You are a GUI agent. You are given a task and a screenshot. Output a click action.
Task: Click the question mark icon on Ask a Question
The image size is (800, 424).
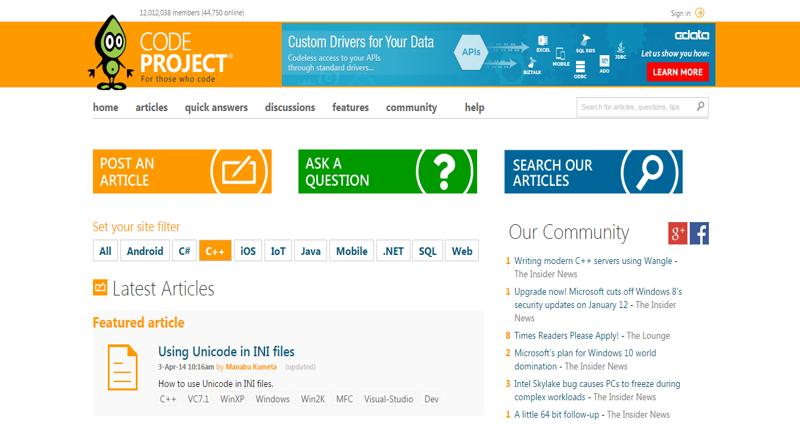tap(444, 172)
